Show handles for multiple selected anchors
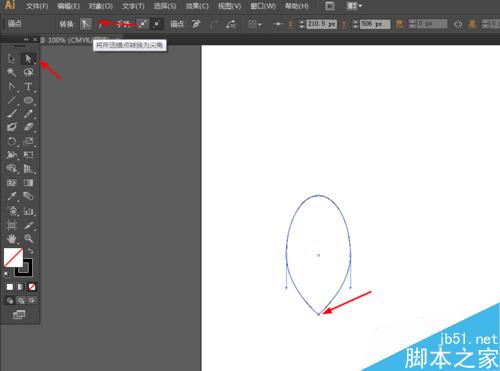500x371 pixels. click(x=143, y=24)
